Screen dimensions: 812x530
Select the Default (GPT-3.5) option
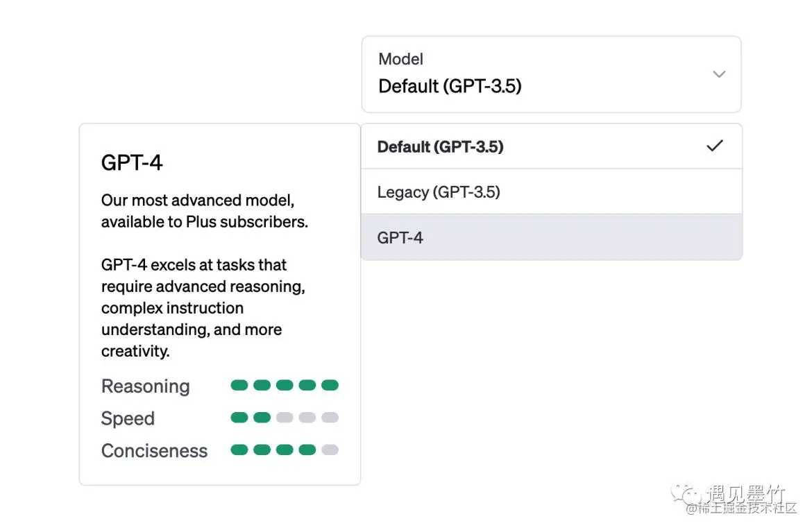pyautogui.click(x=552, y=146)
